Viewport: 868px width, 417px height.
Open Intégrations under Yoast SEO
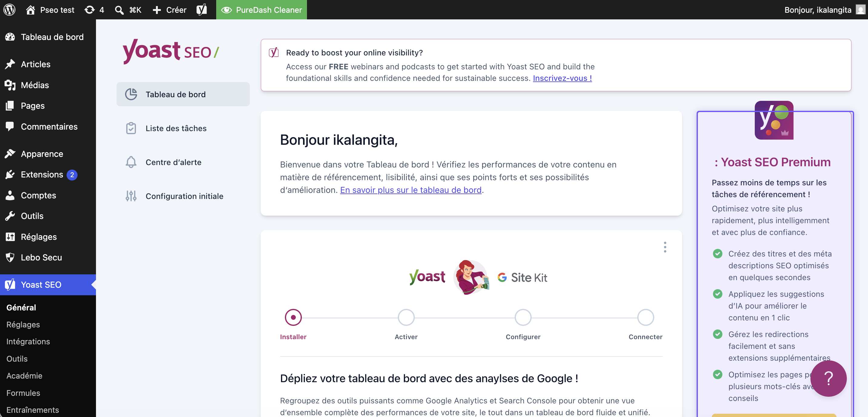tap(28, 342)
